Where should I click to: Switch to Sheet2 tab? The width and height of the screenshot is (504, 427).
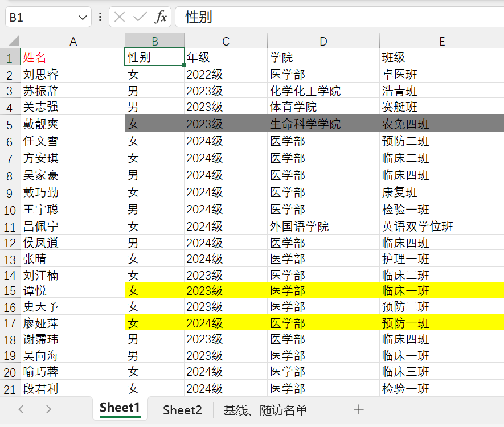coord(182,410)
